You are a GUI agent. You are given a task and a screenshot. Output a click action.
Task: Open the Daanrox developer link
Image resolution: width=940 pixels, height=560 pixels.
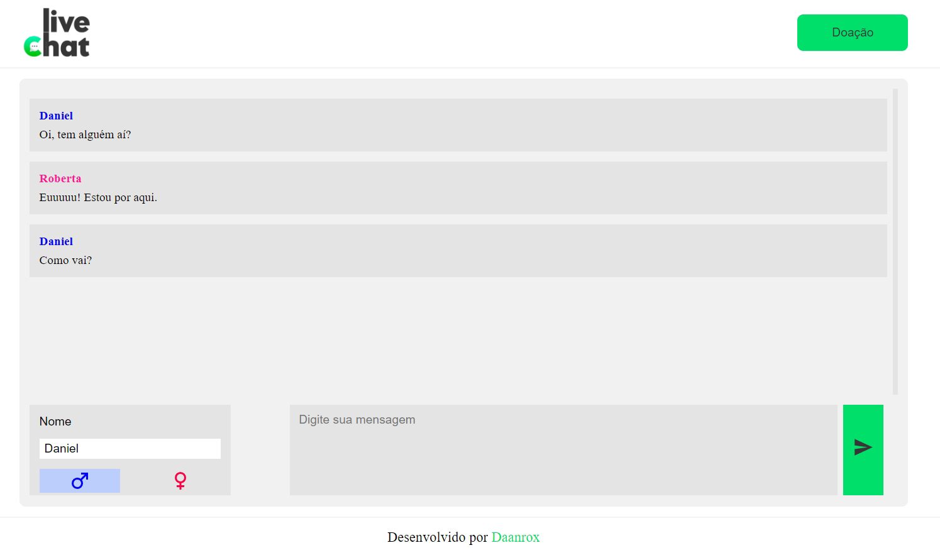coord(515,537)
